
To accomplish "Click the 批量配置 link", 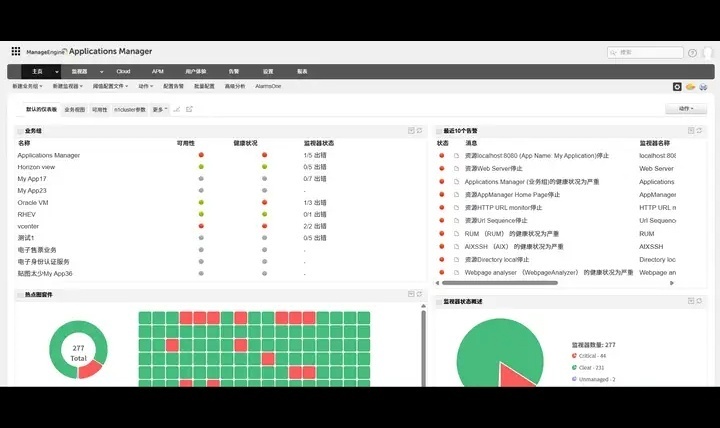I will (204, 86).
